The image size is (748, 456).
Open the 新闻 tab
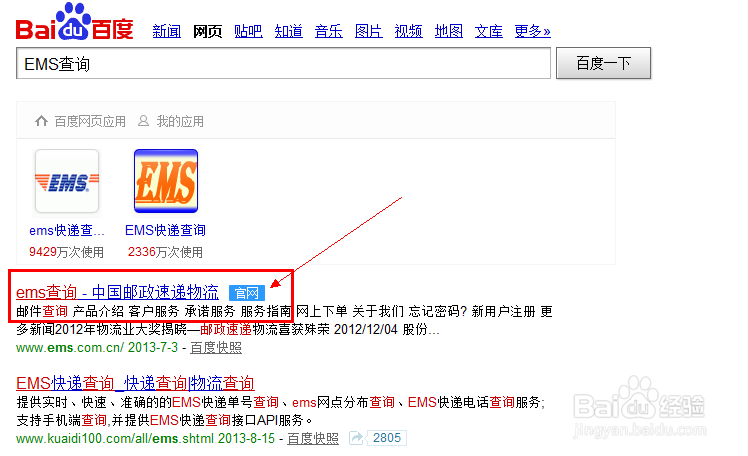click(166, 31)
